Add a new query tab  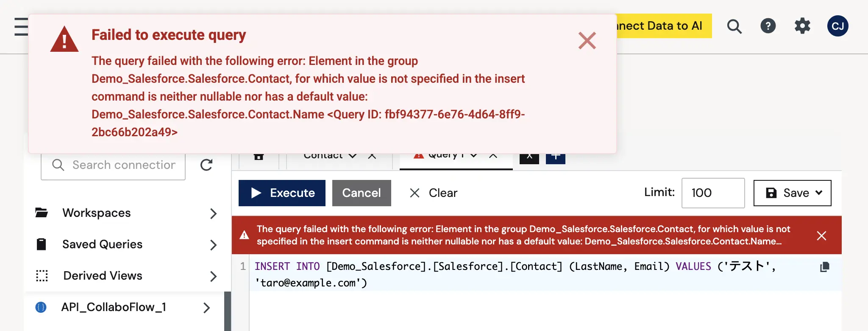556,158
